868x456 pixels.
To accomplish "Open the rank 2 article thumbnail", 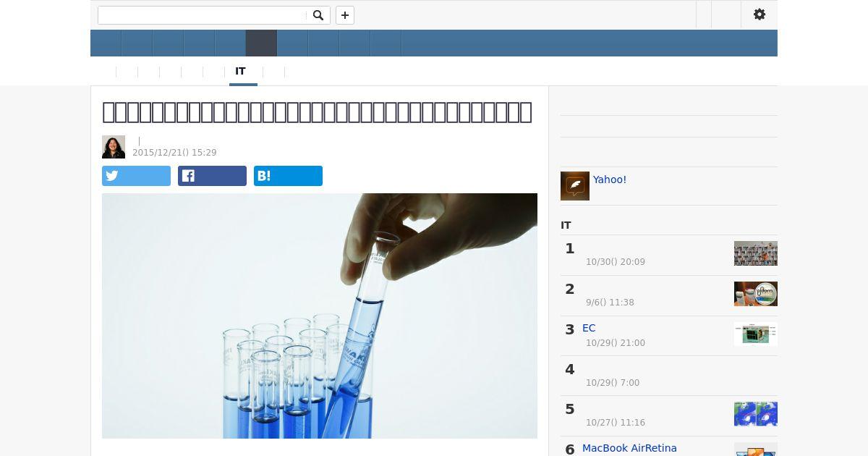I will (x=756, y=294).
